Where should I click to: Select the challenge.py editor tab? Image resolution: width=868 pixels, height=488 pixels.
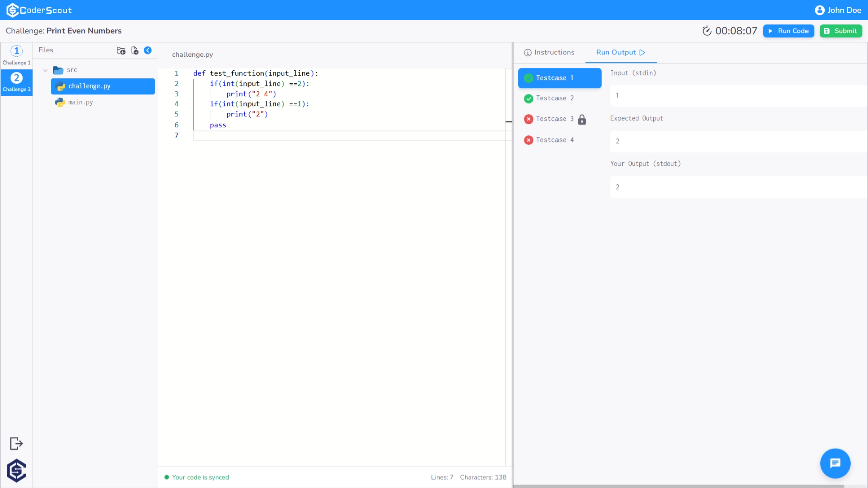pos(192,54)
